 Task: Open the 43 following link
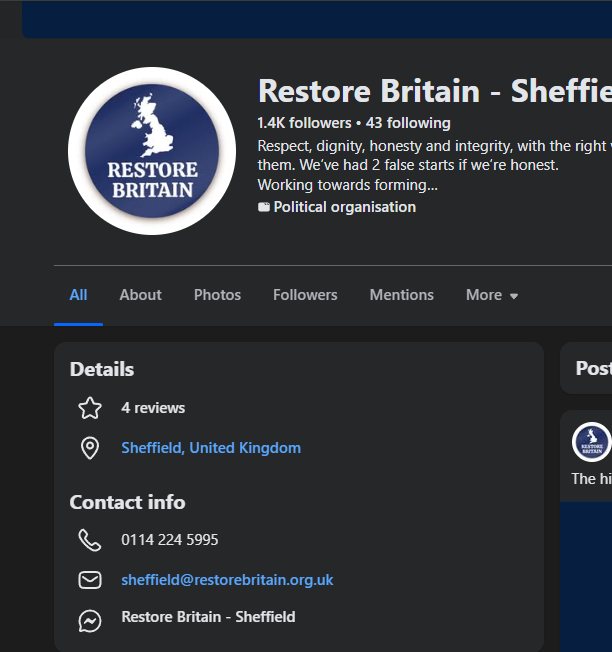tap(408, 123)
